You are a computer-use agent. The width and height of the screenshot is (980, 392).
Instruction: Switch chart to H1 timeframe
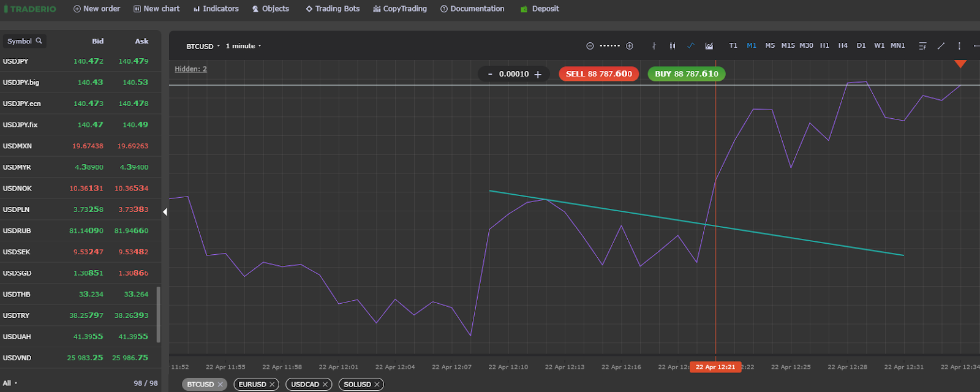824,45
